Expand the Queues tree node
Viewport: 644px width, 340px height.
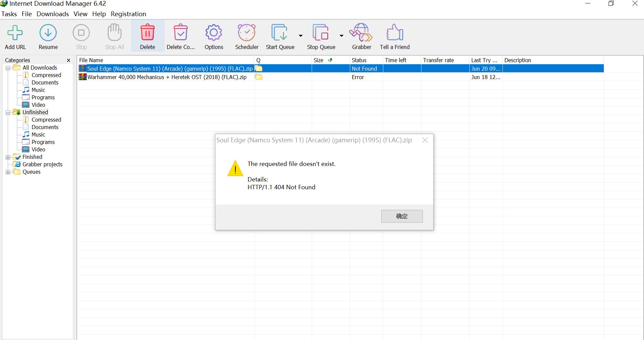click(x=8, y=172)
